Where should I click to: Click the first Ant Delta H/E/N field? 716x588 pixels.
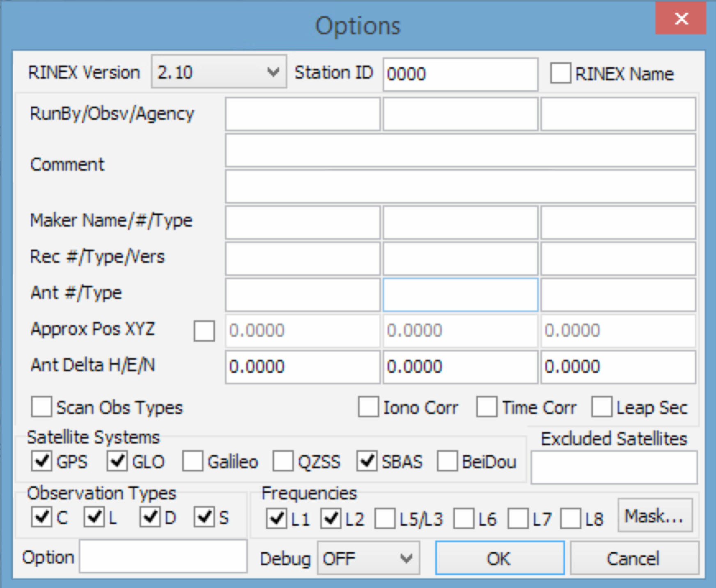[x=303, y=367]
